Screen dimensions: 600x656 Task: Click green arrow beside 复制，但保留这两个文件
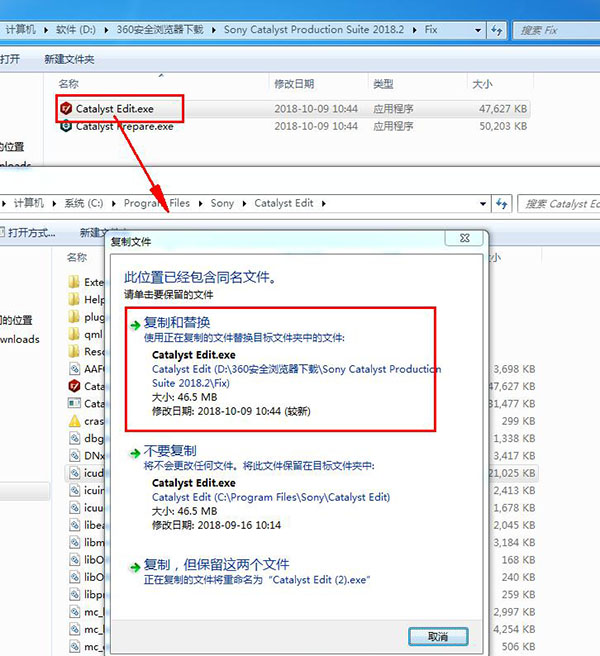[135, 567]
